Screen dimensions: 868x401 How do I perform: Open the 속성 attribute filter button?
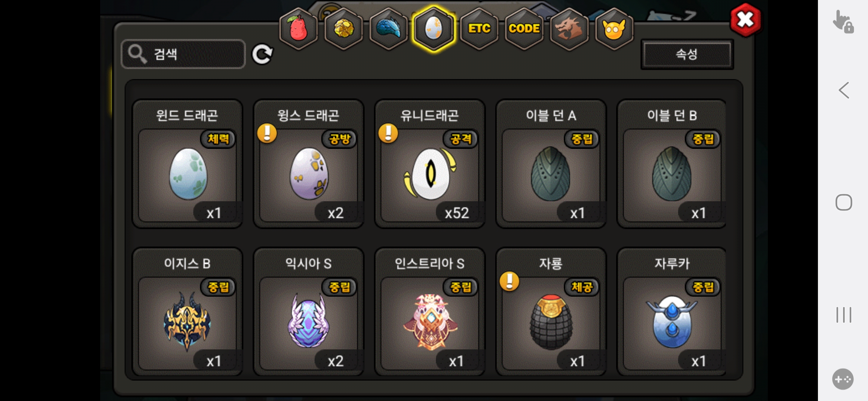coord(687,54)
